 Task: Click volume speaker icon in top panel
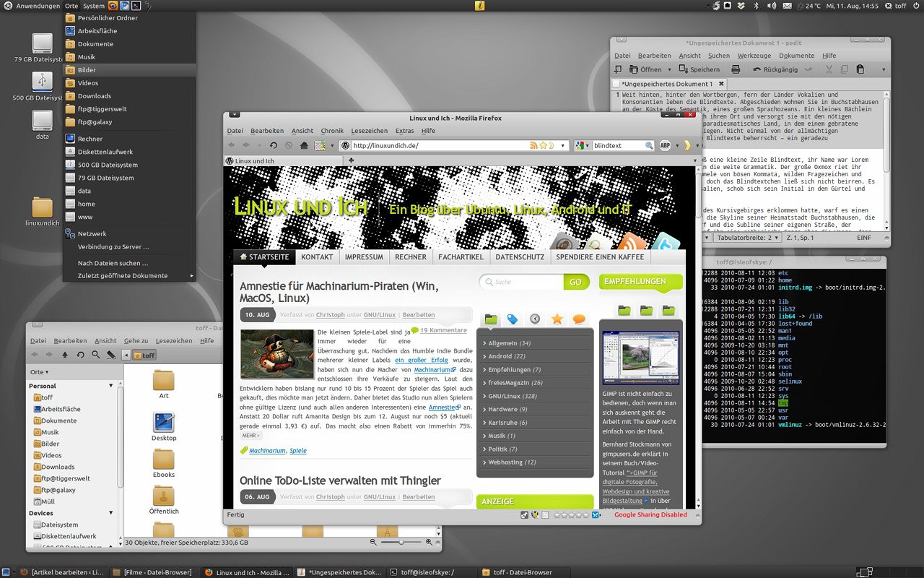point(772,6)
